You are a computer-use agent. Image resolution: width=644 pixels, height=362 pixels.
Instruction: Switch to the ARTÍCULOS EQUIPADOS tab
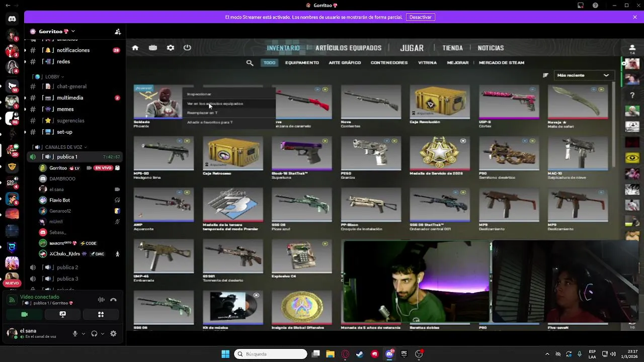(x=348, y=48)
